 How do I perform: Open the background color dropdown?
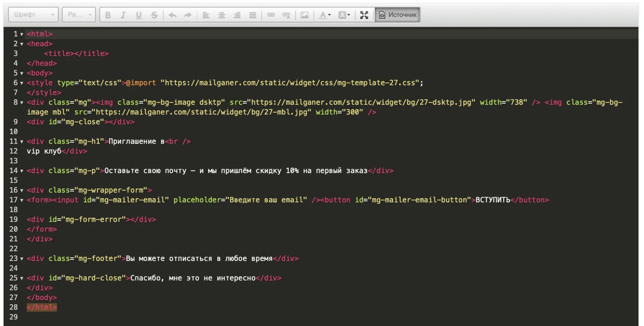344,15
